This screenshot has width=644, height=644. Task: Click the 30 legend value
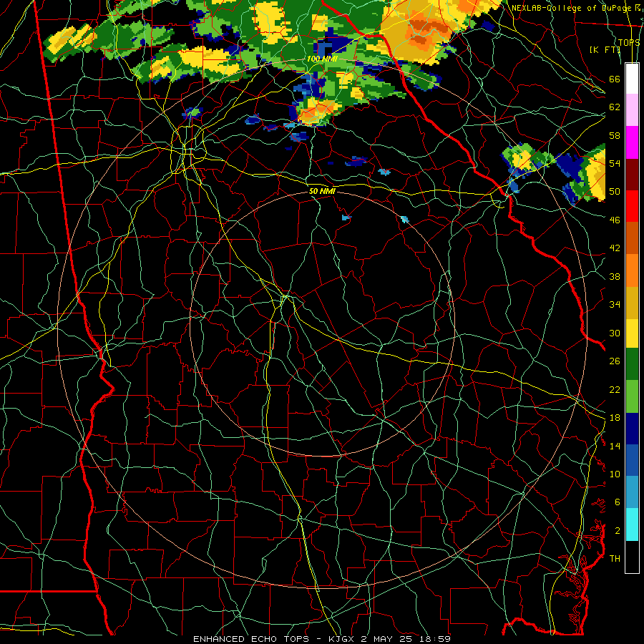(615, 333)
